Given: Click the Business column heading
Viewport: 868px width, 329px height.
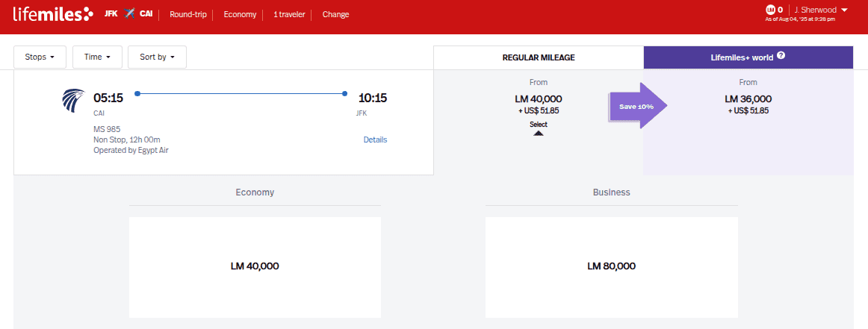Looking at the screenshot, I should click(611, 192).
